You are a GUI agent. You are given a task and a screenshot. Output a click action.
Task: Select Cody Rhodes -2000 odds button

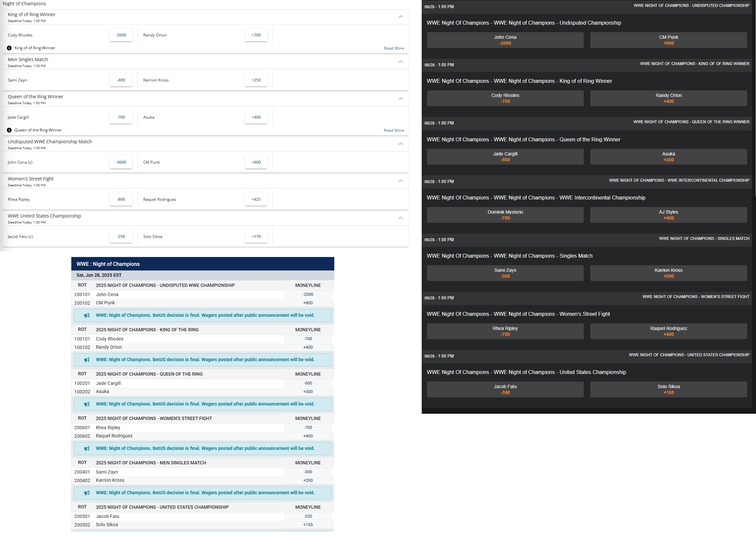[x=121, y=35]
